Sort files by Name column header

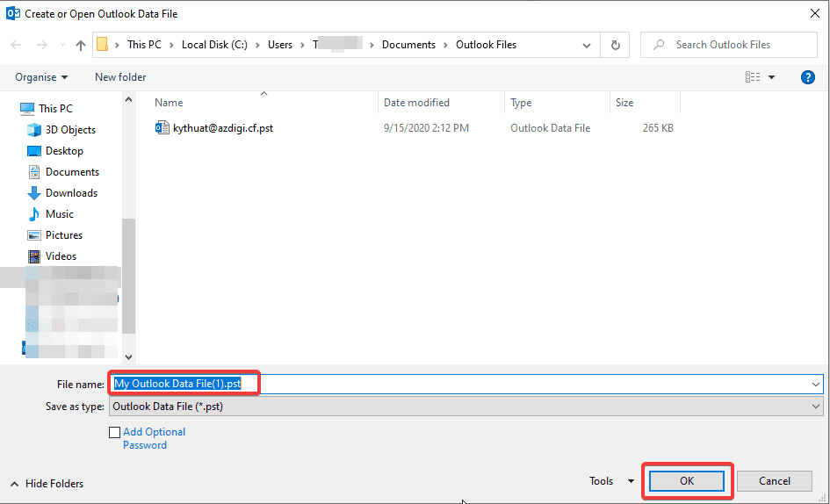(169, 103)
